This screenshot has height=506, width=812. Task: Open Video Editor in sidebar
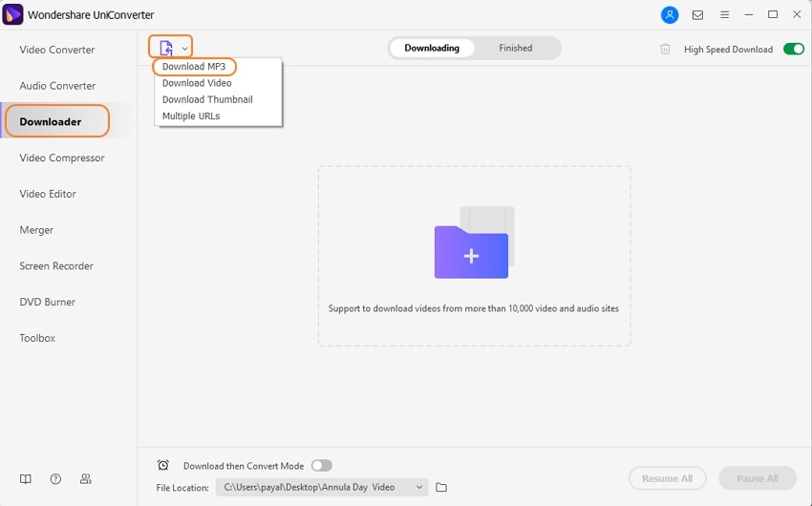(48, 194)
